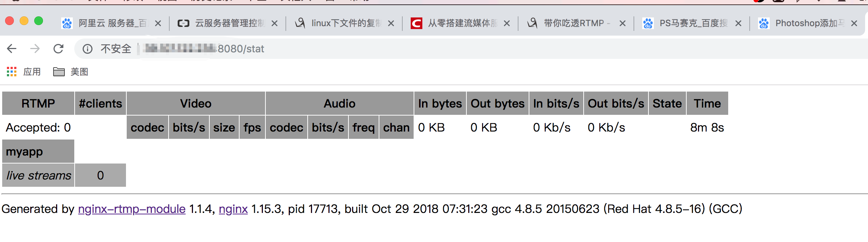Open the Apps grid shortcut
868x242 pixels.
pos(12,72)
